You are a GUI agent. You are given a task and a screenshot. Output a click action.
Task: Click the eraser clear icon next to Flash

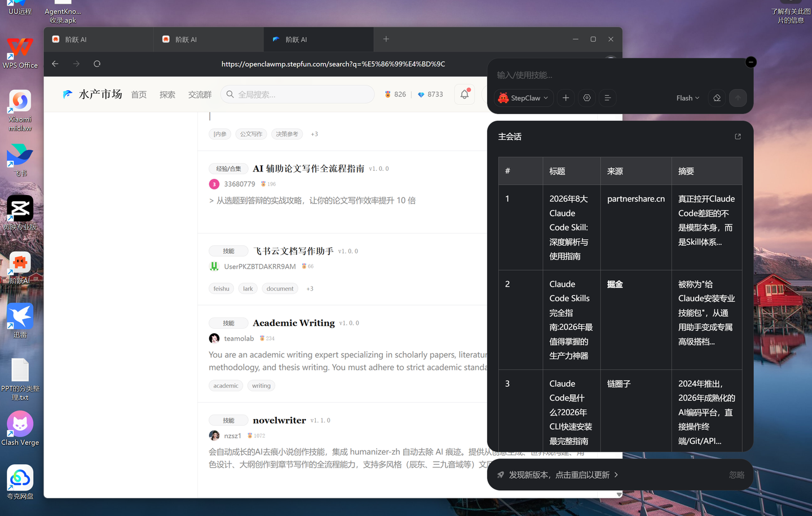pos(717,98)
